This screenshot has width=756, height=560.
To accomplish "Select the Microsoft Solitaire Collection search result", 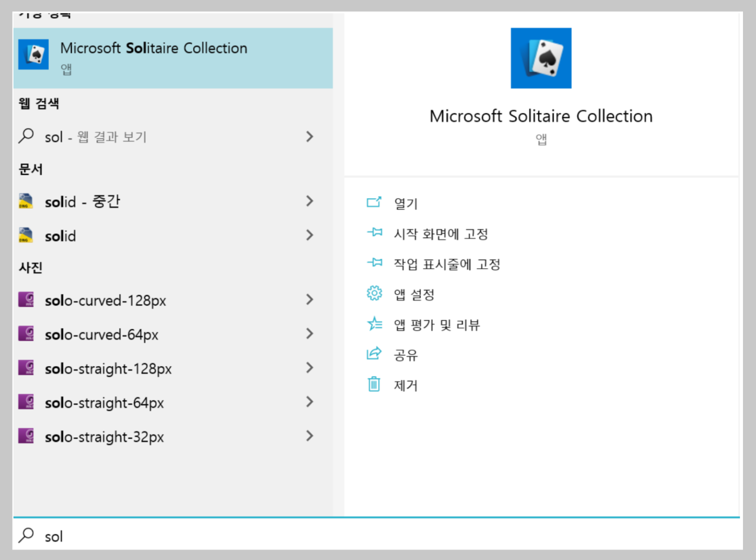I will (173, 58).
